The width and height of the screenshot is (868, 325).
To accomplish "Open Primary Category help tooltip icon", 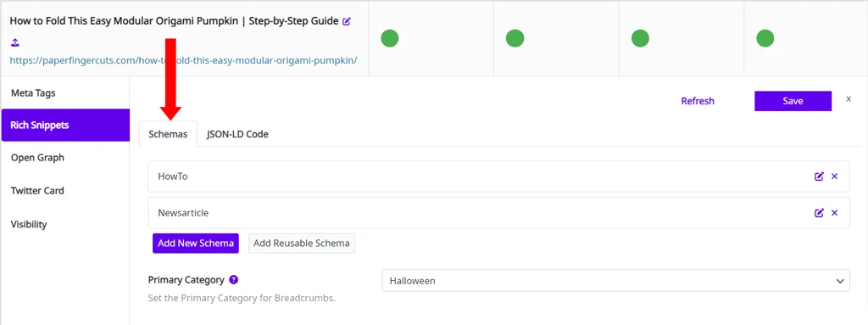I will coord(234,280).
